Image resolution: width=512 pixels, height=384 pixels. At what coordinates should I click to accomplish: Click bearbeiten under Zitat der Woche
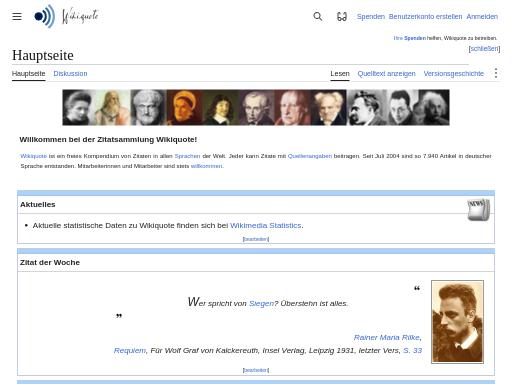[x=256, y=370]
